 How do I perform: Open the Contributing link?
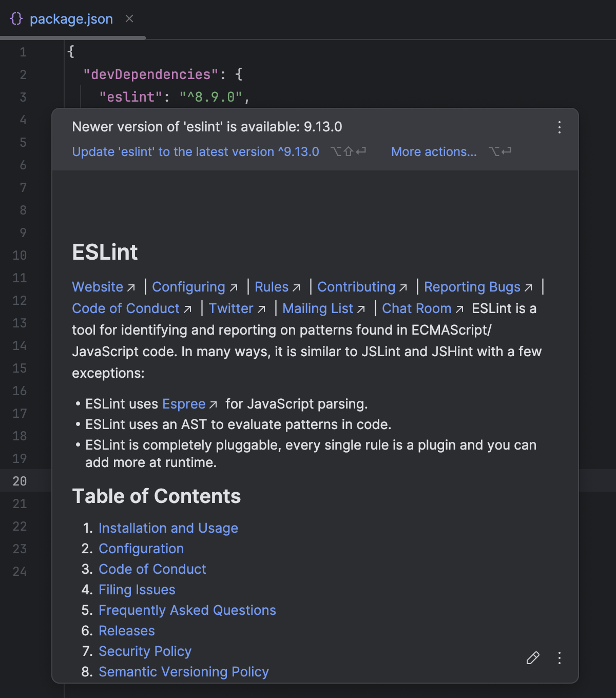tap(356, 287)
